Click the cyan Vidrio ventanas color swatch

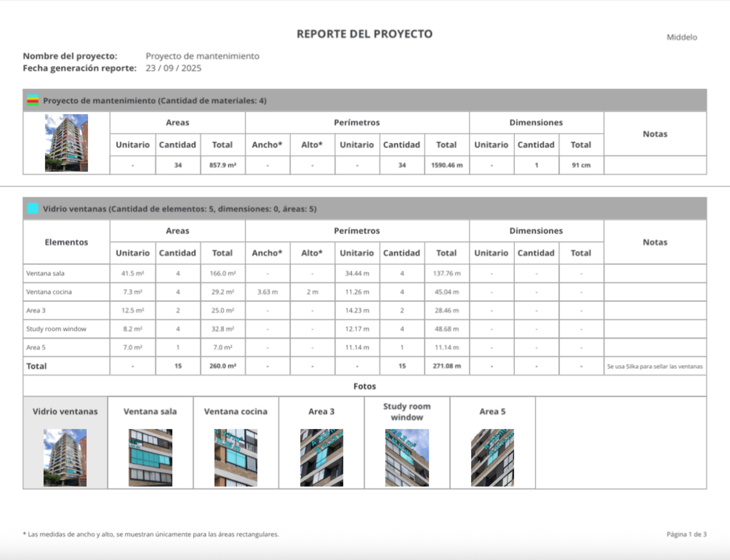click(x=33, y=208)
